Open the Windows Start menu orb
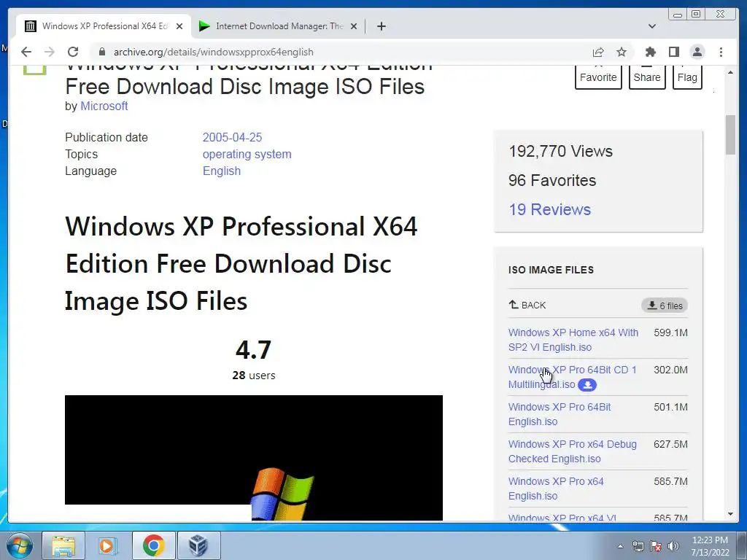 [19, 545]
